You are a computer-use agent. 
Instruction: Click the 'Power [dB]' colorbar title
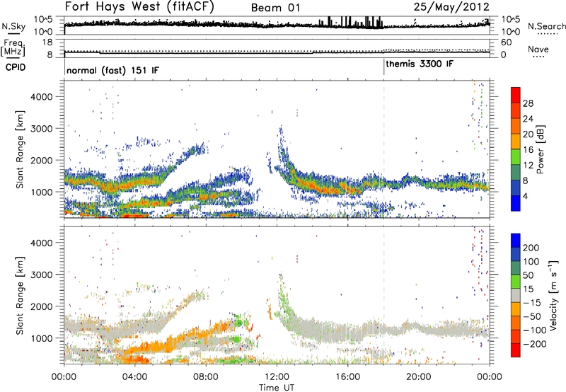coord(540,149)
